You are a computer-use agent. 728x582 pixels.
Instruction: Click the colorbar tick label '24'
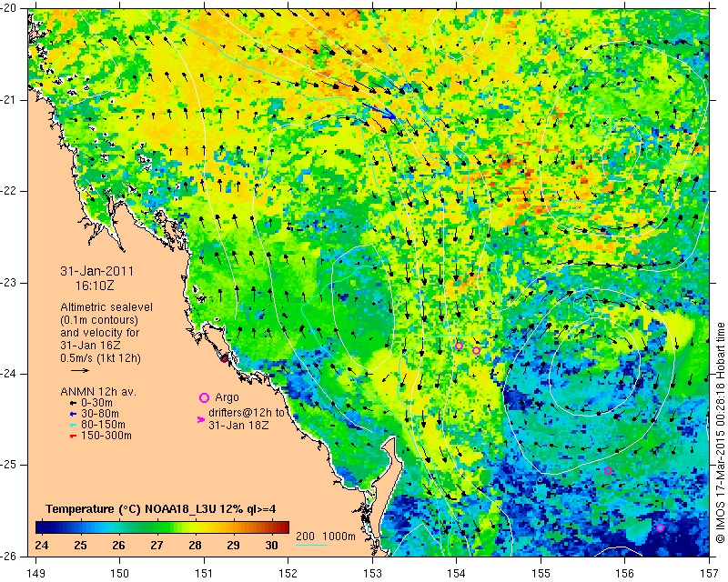tap(41, 545)
